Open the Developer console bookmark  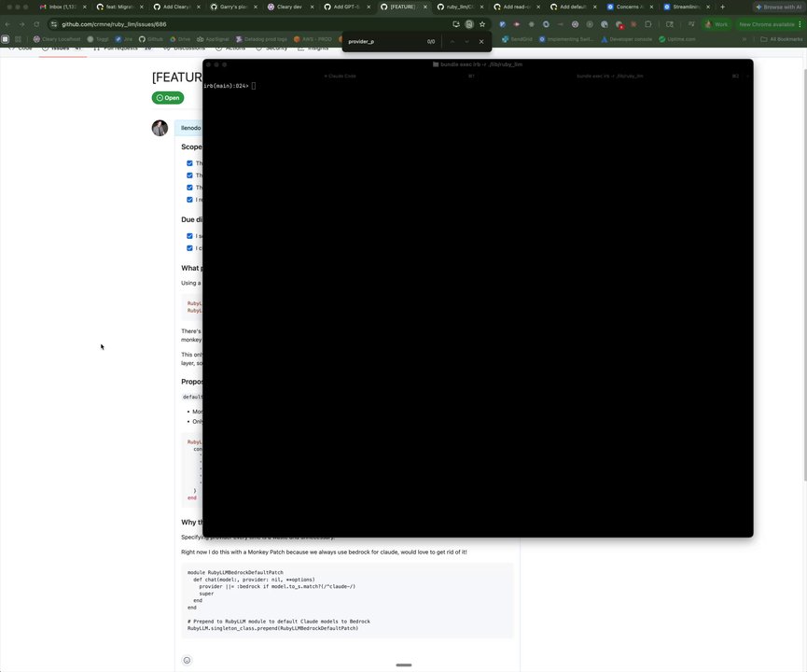click(x=626, y=39)
